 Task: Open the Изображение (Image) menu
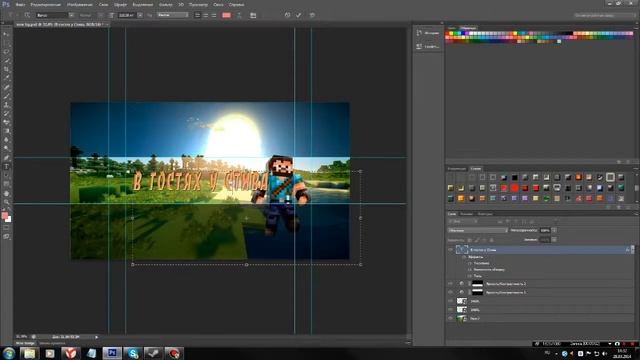click(x=79, y=4)
